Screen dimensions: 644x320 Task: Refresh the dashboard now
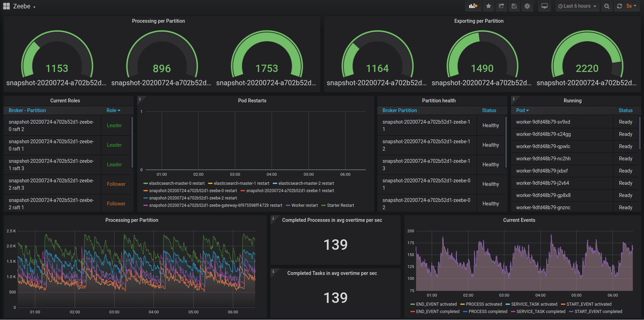(620, 6)
